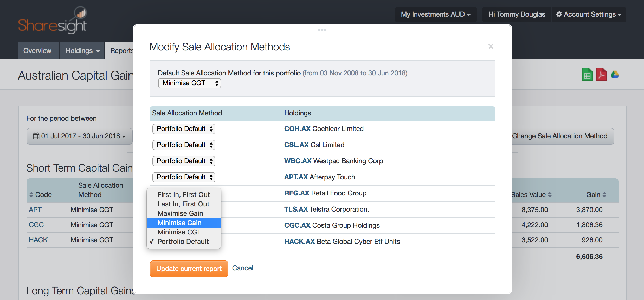Click Update current report
This screenshot has width=644, height=300.
point(189,269)
